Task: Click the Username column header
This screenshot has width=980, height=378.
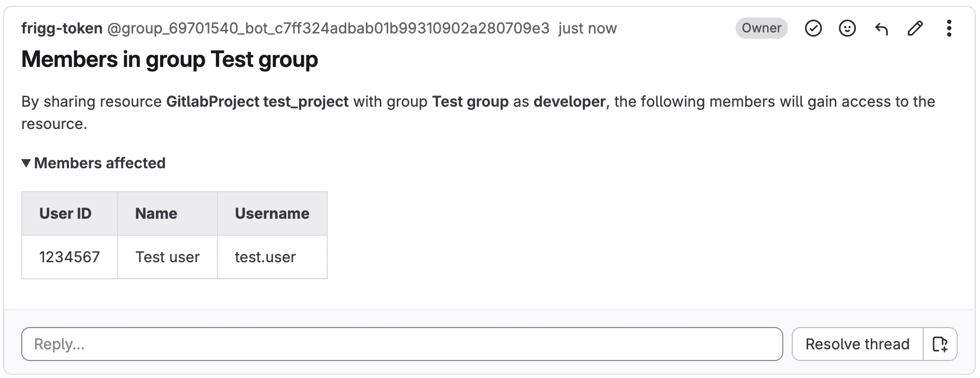Action: point(272,213)
